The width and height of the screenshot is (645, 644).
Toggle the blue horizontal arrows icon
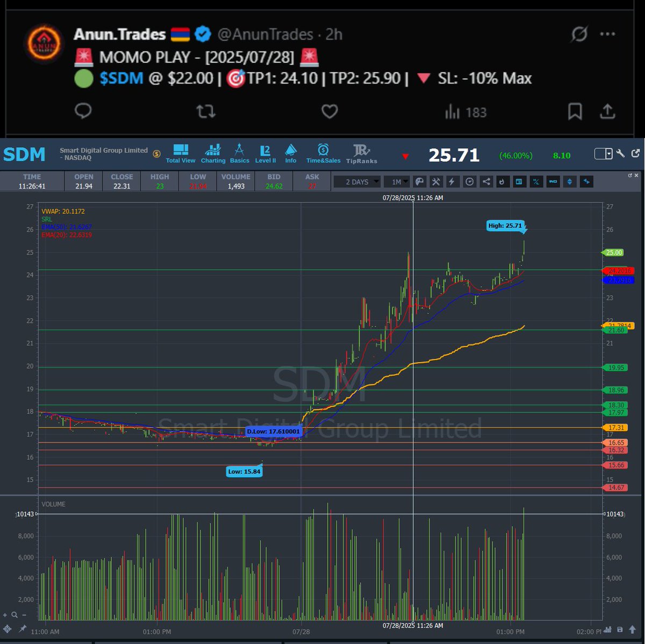pyautogui.click(x=586, y=182)
